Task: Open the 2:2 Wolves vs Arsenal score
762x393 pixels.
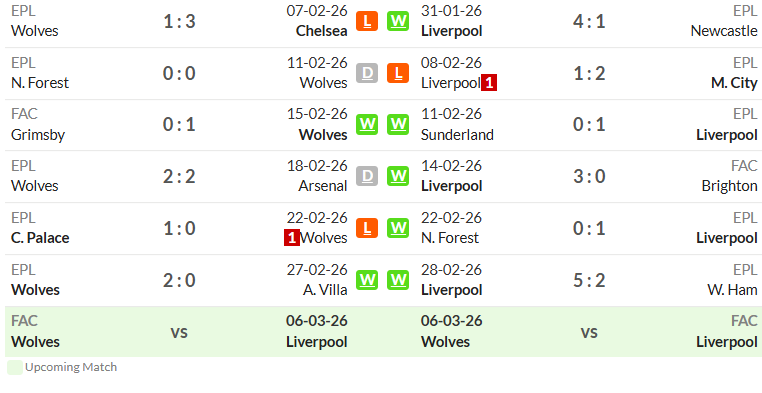Action: [x=179, y=176]
